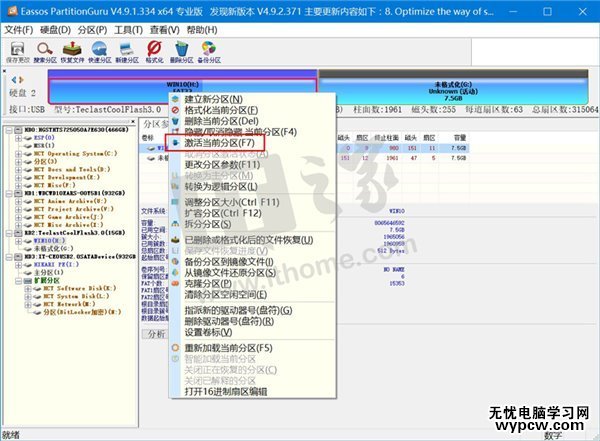Screen dimensions: 600x441
Task: Select 转换为逻辑分区(L) menu entry
Action: pos(253,186)
